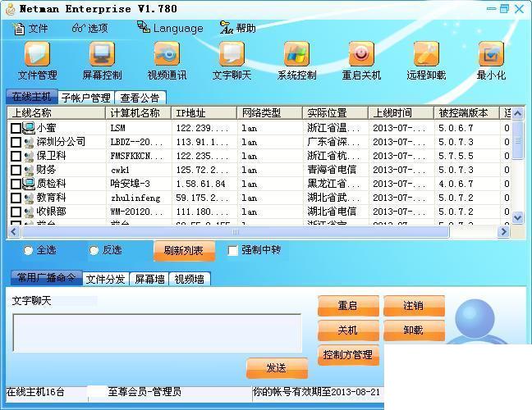Sort by the 计算机名称 column header

pyautogui.click(x=139, y=113)
